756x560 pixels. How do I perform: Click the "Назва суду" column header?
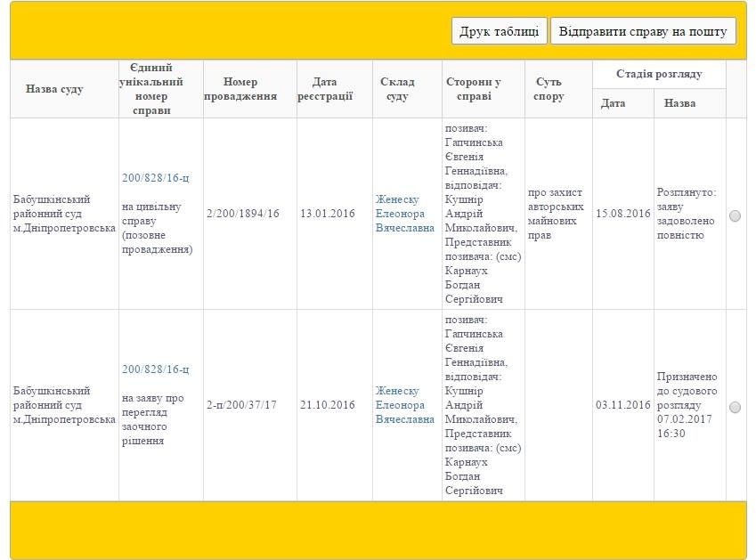(x=54, y=89)
